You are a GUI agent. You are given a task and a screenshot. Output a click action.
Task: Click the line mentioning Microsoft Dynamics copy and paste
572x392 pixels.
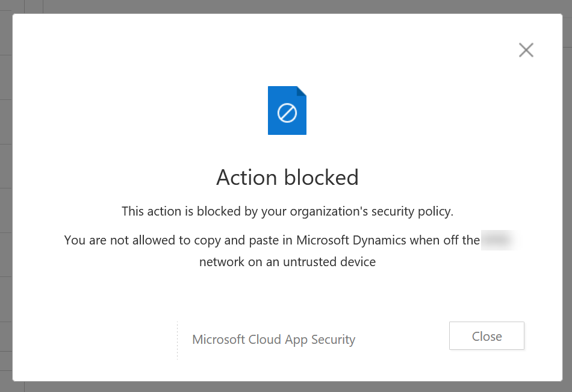[x=272, y=240]
